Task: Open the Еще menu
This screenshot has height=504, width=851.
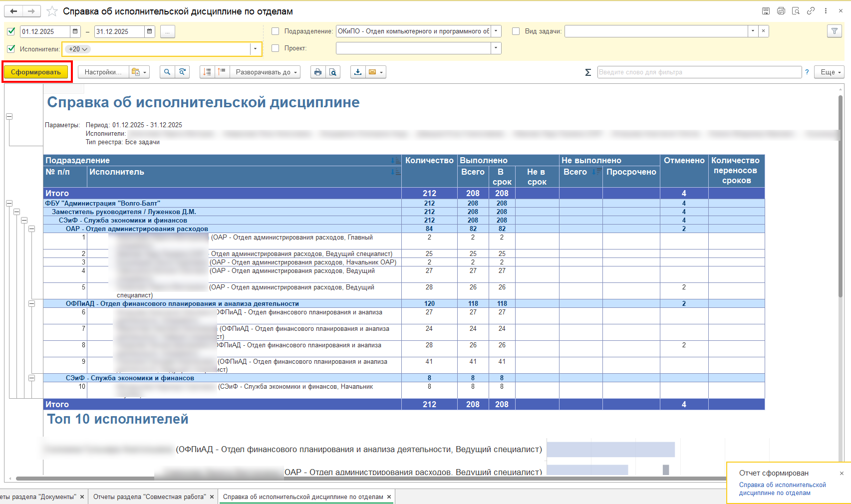Action: (x=829, y=72)
